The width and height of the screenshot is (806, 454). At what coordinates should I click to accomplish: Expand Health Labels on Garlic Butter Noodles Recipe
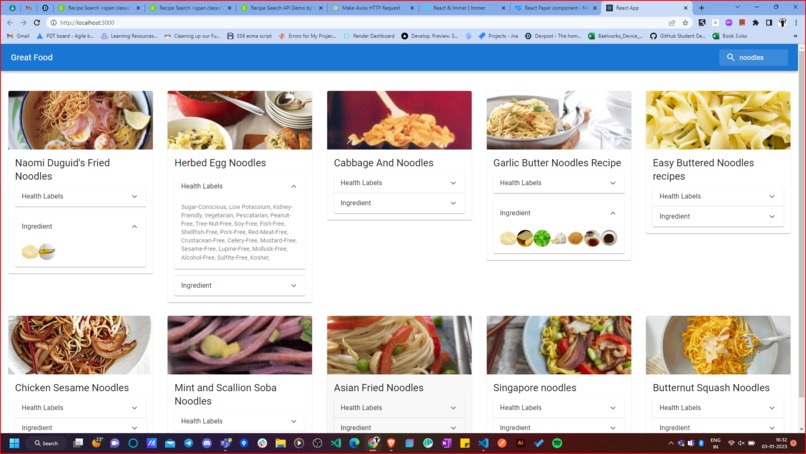point(559,183)
